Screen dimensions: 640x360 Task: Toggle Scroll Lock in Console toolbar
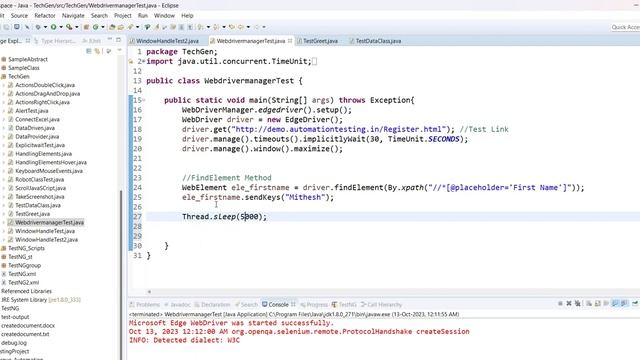click(597, 304)
